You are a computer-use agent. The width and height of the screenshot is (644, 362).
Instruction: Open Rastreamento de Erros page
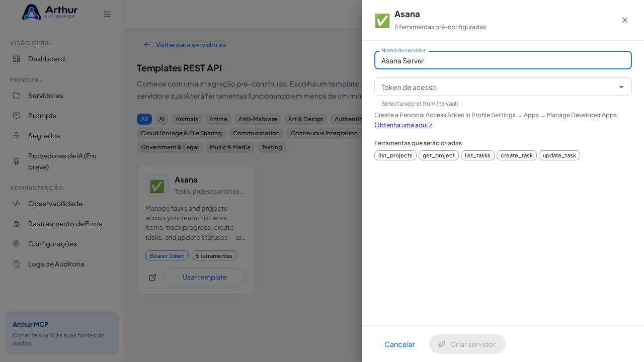pyautogui.click(x=62, y=224)
